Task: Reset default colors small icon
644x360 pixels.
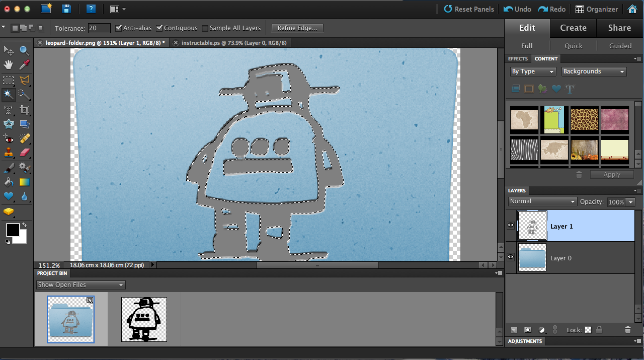Action: [x=8, y=242]
